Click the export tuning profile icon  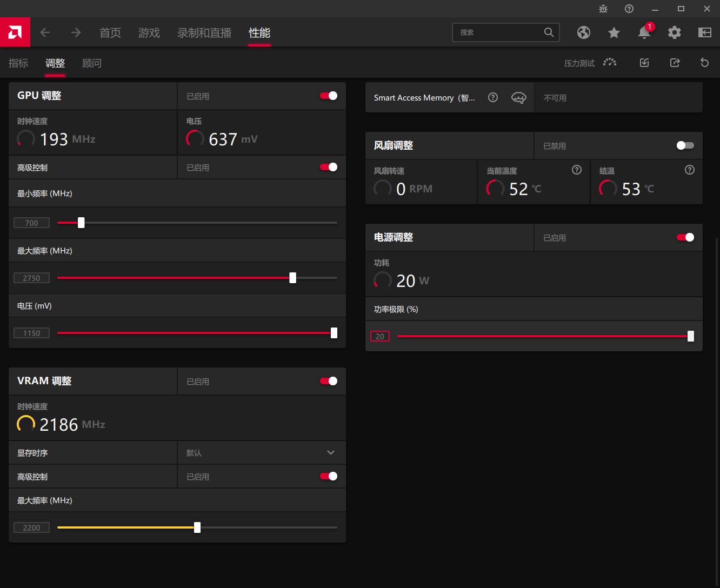pos(675,63)
